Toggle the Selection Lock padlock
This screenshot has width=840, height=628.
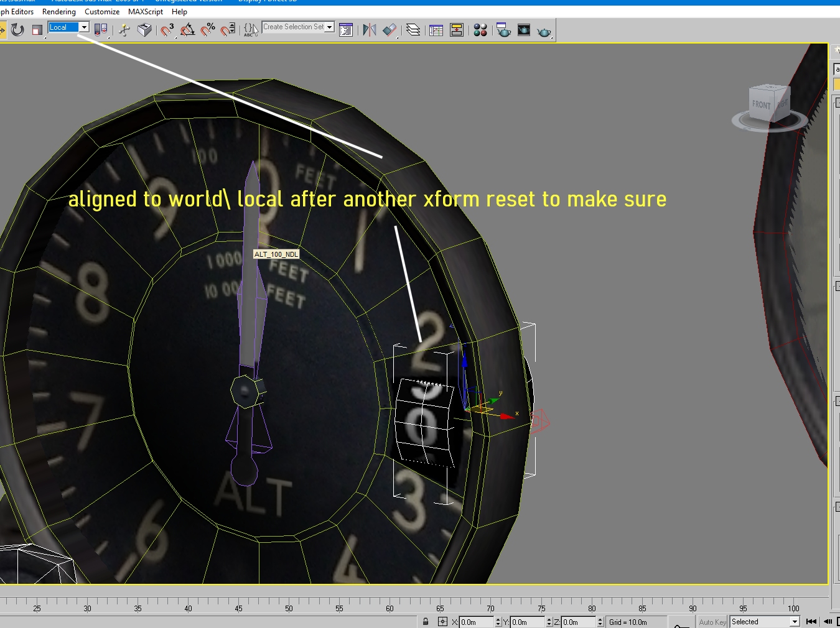[x=426, y=621]
